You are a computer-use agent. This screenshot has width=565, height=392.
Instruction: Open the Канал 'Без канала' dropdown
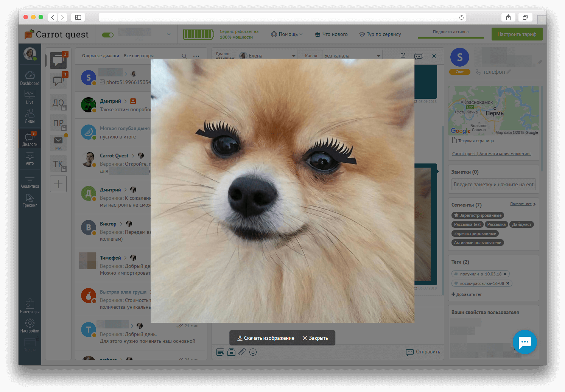[352, 56]
